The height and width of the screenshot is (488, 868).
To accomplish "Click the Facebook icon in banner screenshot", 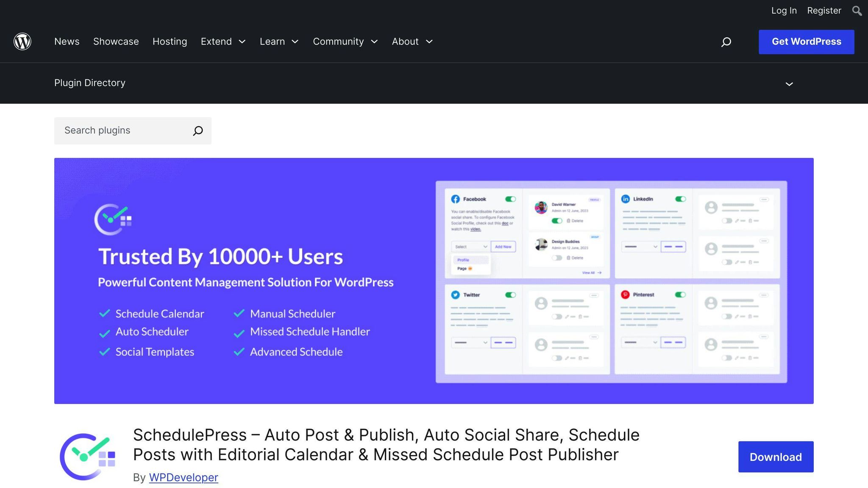I will coord(456,199).
